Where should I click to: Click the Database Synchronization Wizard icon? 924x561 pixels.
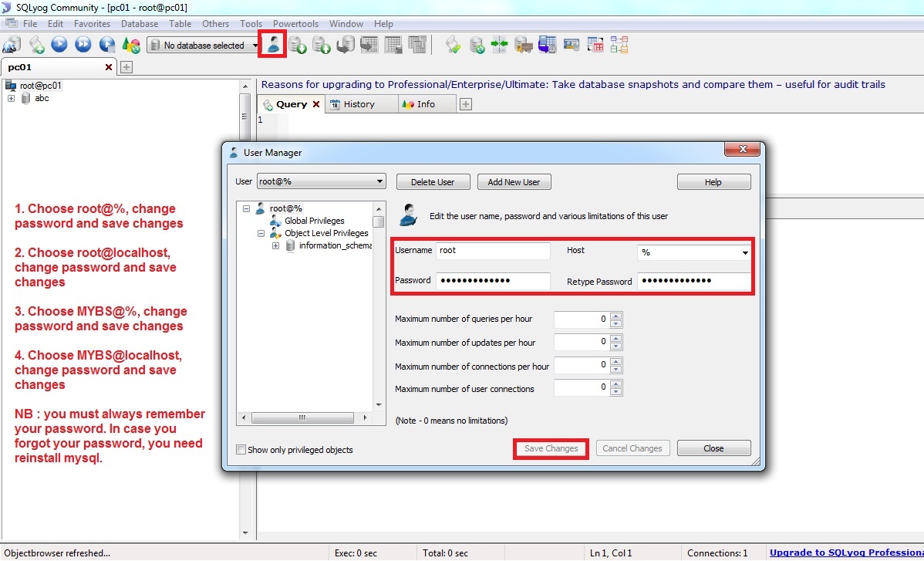point(499,45)
